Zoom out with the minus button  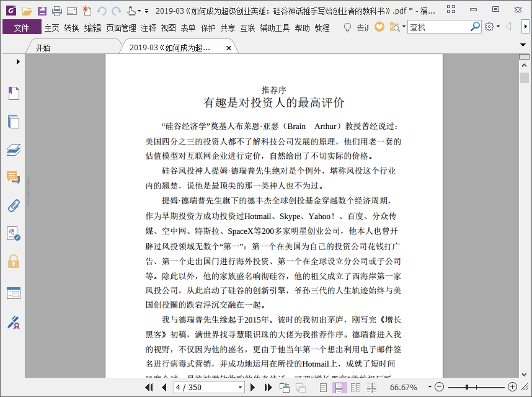point(439,387)
